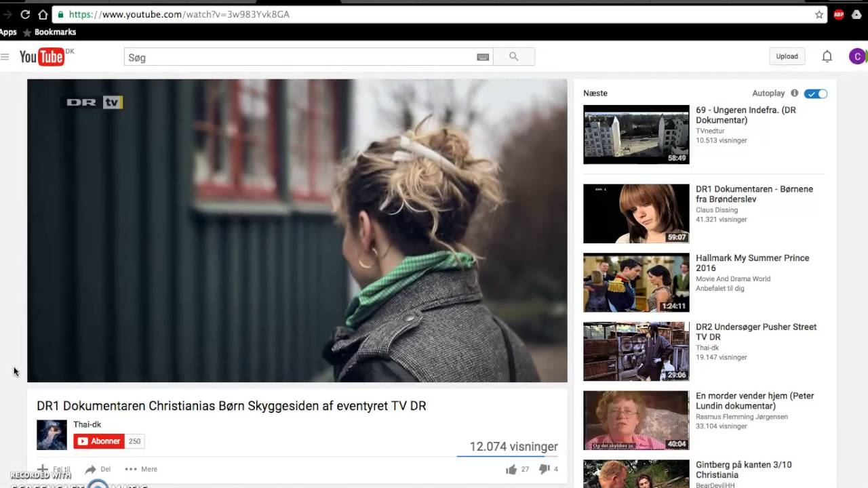Toggle the Autoplay switch off

click(x=816, y=94)
